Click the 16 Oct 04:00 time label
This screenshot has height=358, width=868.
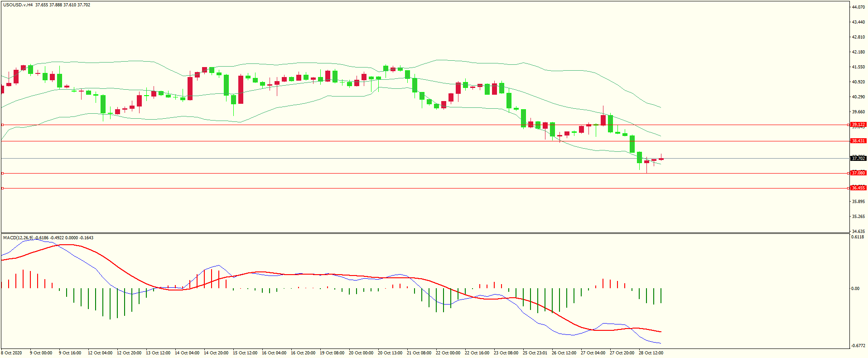tap(274, 353)
